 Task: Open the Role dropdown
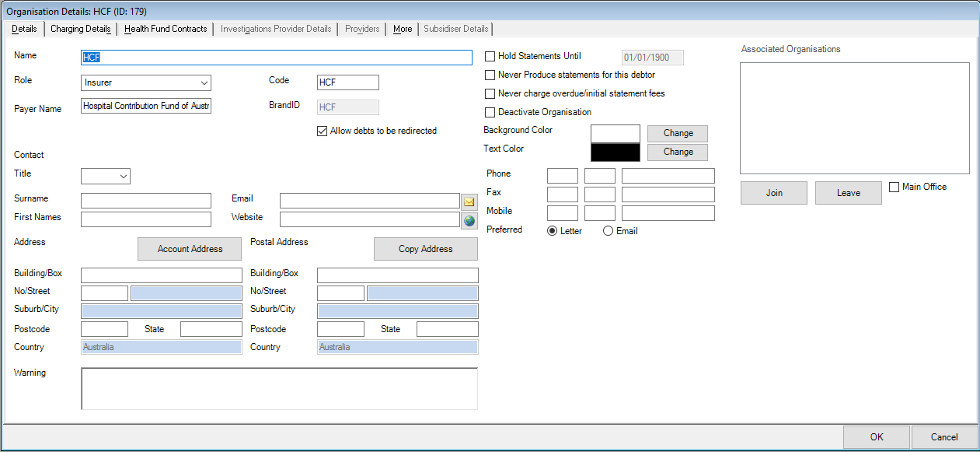pyautogui.click(x=146, y=82)
